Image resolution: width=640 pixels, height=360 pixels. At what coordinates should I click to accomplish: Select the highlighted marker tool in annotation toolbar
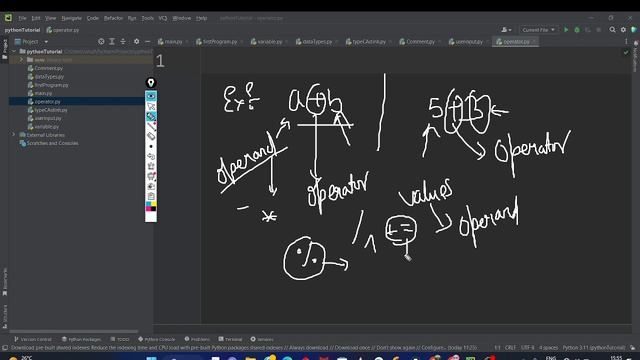(x=151, y=116)
